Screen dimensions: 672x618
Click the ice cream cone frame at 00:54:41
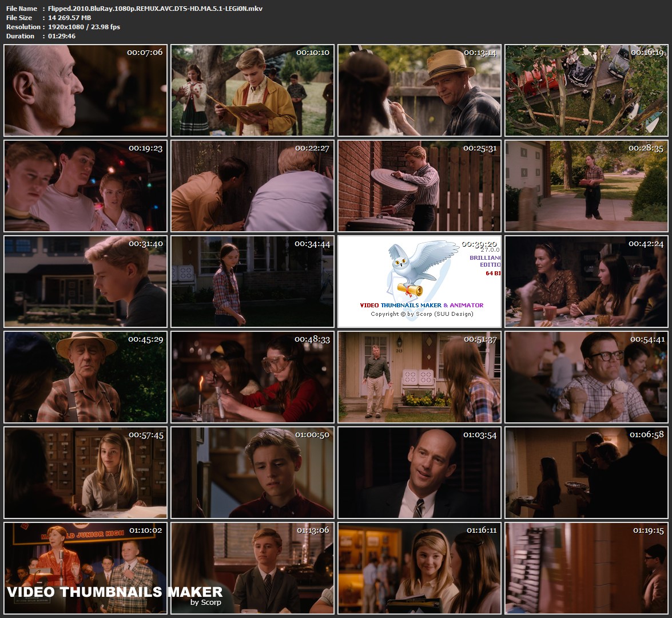586,377
